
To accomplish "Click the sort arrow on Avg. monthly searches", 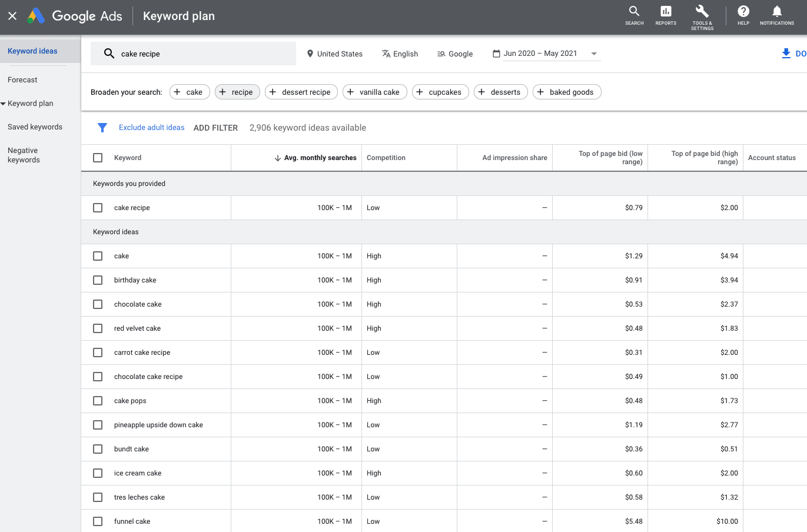I will 278,158.
